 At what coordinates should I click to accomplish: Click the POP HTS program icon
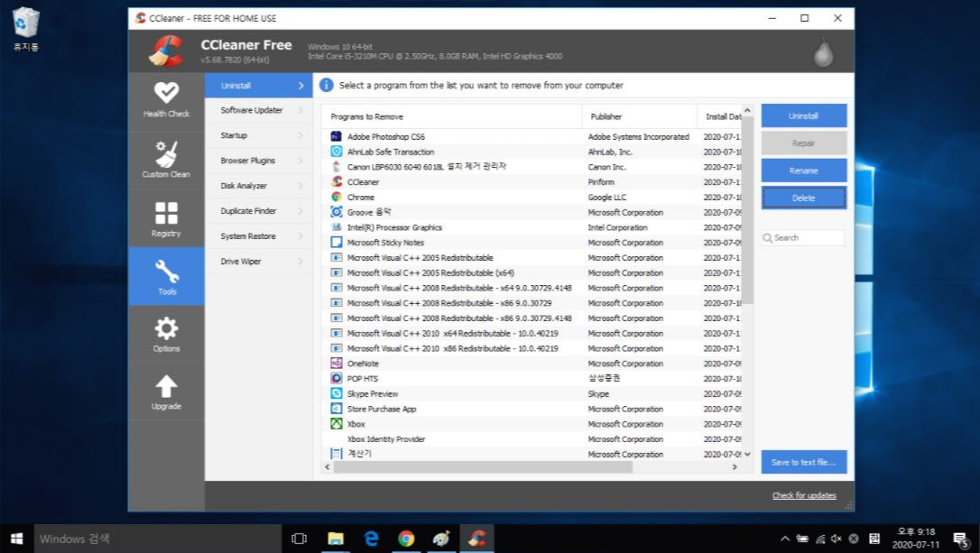(337, 378)
